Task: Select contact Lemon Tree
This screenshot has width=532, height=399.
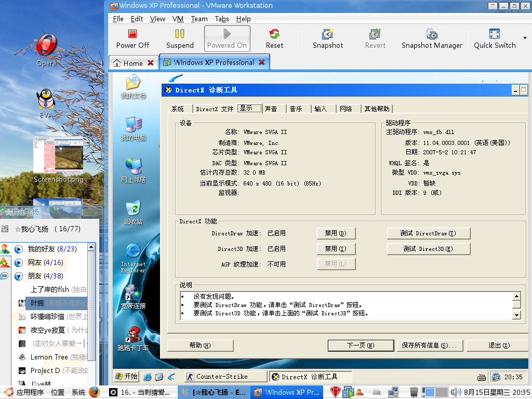Action: [x=53, y=357]
